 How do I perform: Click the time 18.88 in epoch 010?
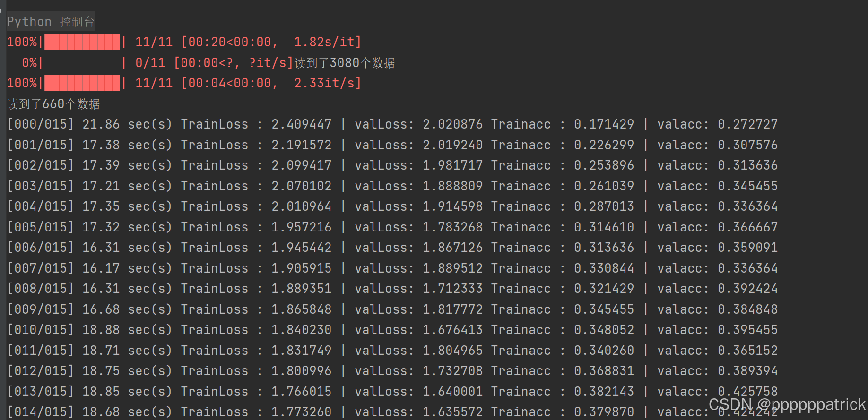(101, 330)
